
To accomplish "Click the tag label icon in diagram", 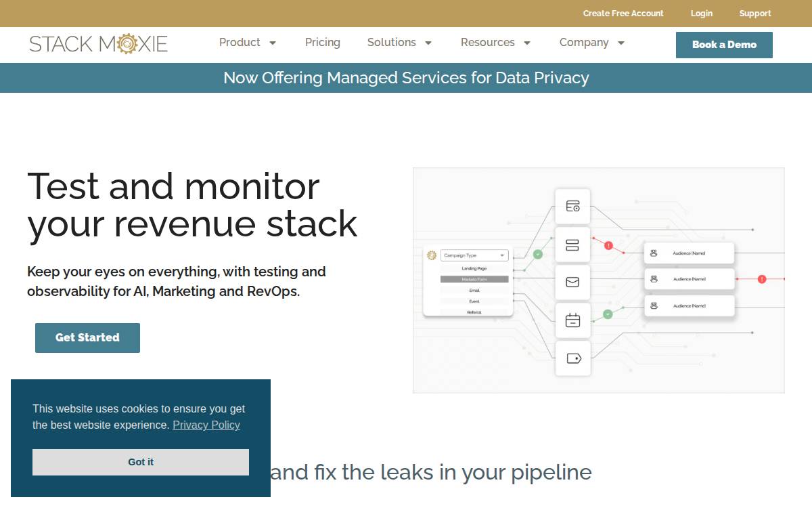I will (x=572, y=358).
